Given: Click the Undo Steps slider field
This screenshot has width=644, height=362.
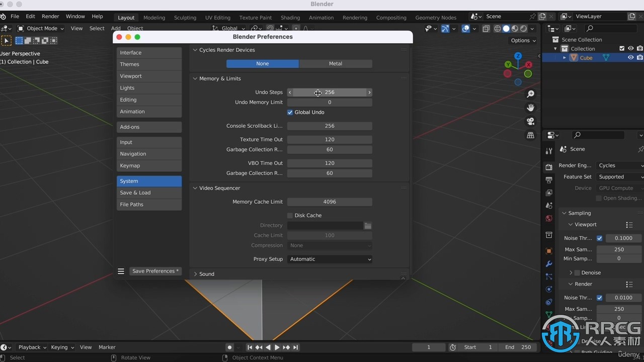Looking at the screenshot, I should (330, 93).
